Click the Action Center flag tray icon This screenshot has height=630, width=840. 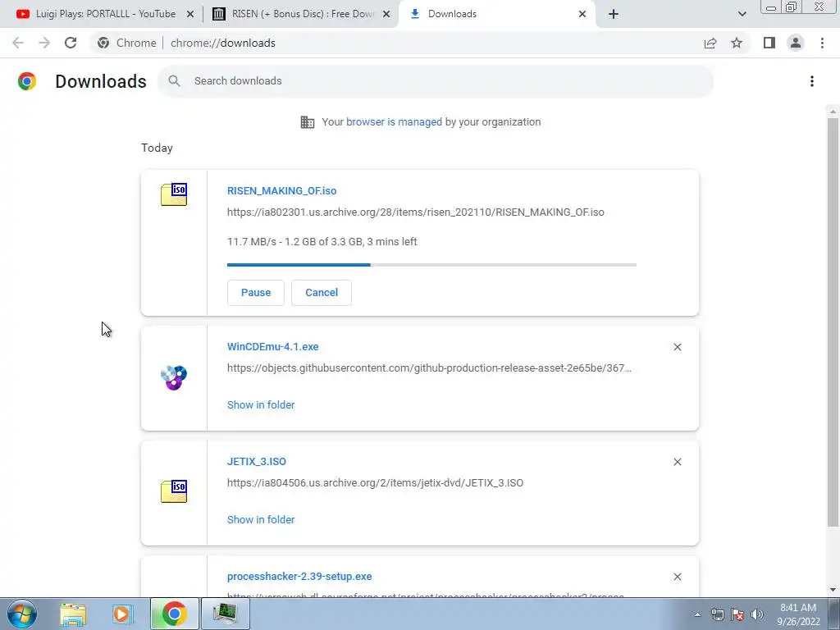[x=737, y=614]
